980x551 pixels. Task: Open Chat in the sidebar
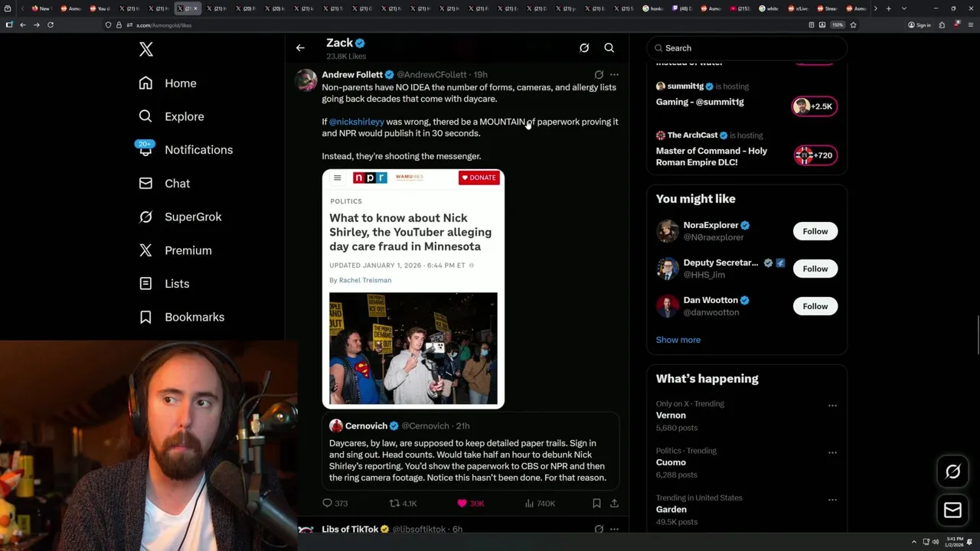point(165,184)
